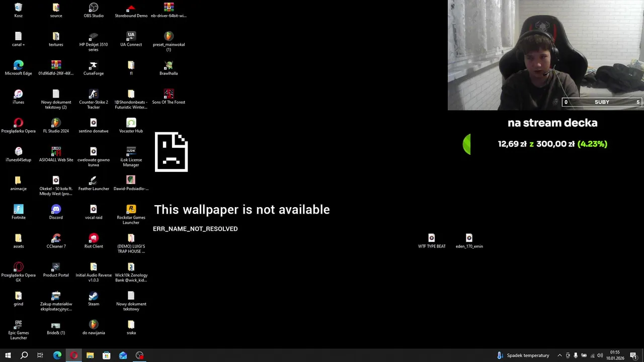Viewport: 644px width, 362px height.
Task: Select the WTF TYPE BEAT file
Action: (x=432, y=241)
